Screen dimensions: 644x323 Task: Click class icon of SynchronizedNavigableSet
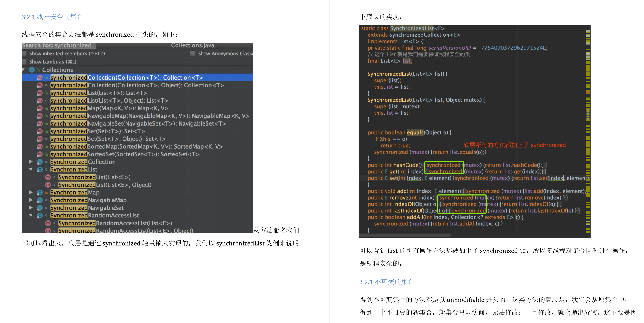click(x=40, y=208)
